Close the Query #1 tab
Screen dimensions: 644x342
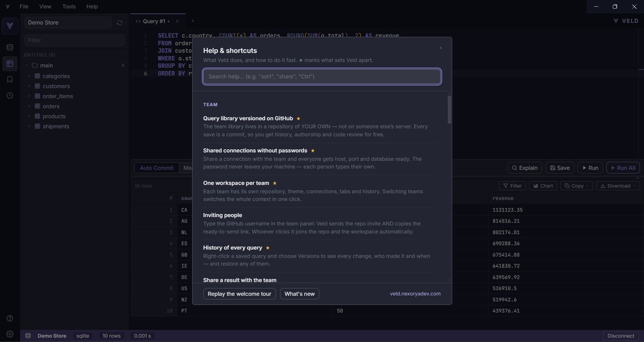coord(177,21)
